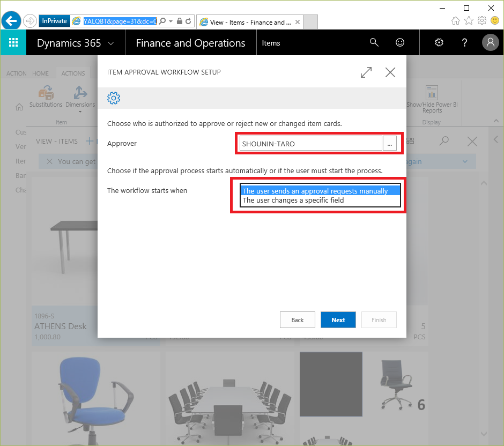Click the Next button
This screenshot has width=504, height=446.
click(338, 320)
